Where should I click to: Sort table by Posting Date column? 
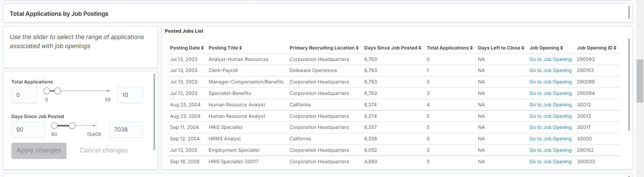pyautogui.click(x=202, y=48)
